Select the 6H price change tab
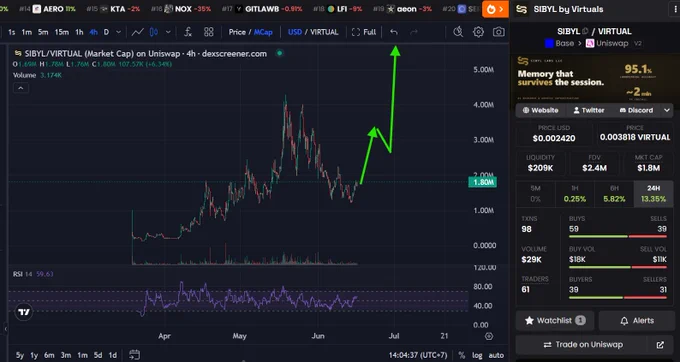Screen dimensions: 680x362 coord(614,194)
